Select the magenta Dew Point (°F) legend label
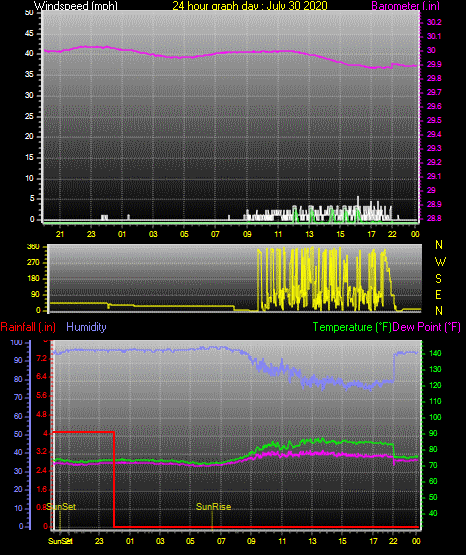Image resolution: width=466 pixels, height=555 pixels. 427,327
